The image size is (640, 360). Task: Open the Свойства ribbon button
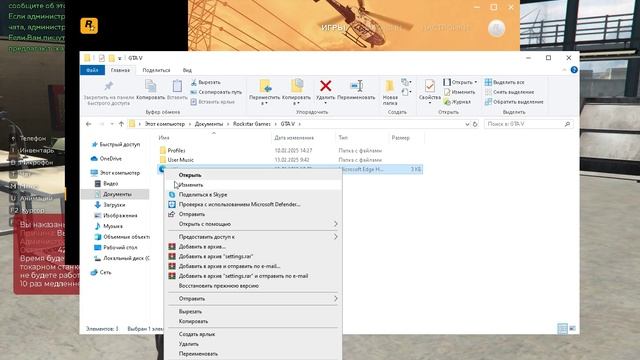[x=429, y=91]
